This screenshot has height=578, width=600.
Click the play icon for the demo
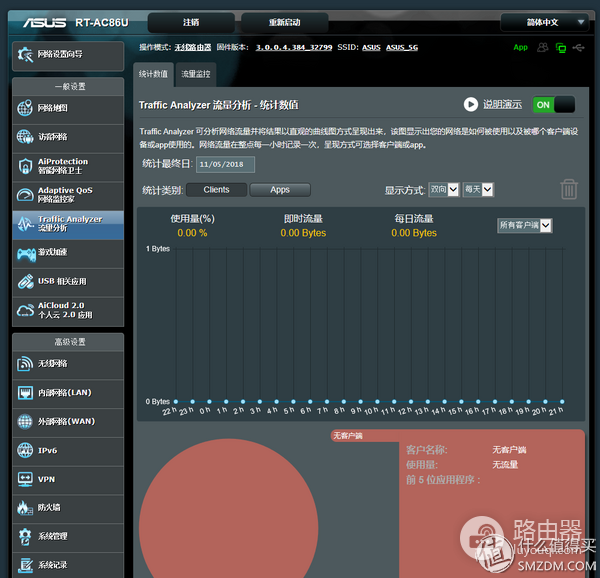click(x=470, y=104)
